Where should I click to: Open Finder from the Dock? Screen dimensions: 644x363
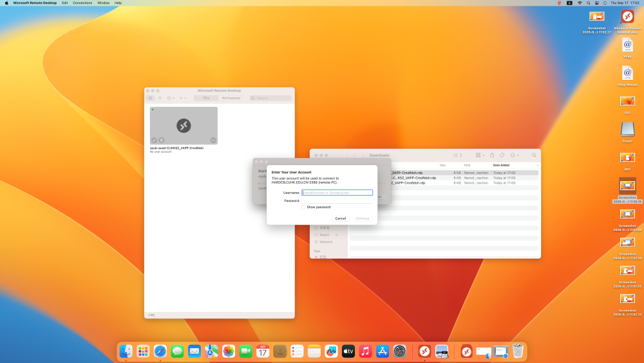[126, 351]
